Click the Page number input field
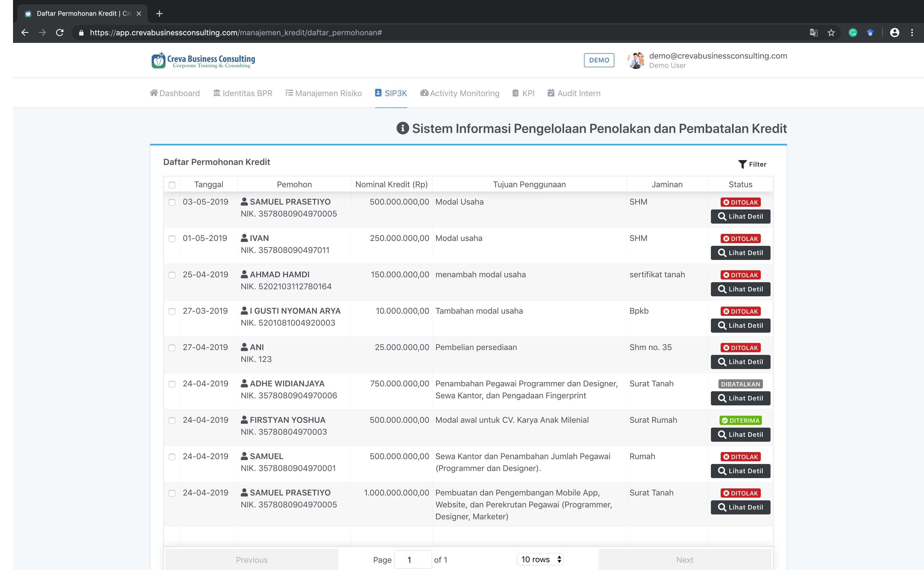 click(x=413, y=560)
